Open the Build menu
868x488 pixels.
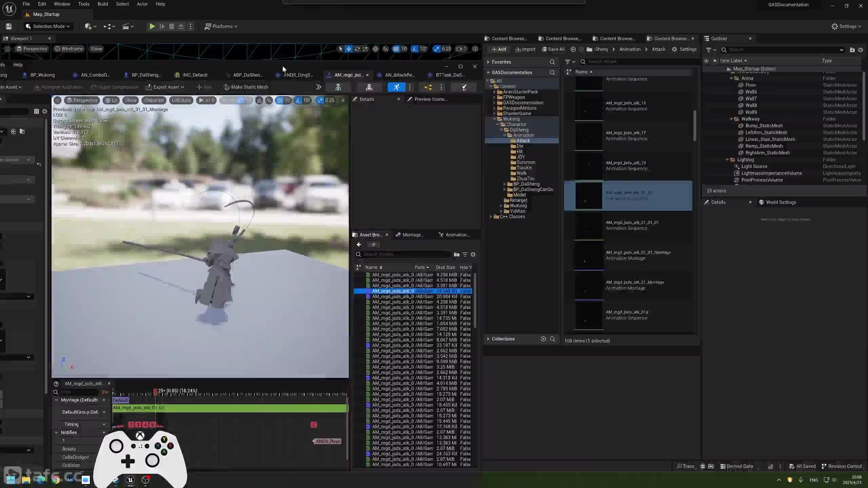103,4
